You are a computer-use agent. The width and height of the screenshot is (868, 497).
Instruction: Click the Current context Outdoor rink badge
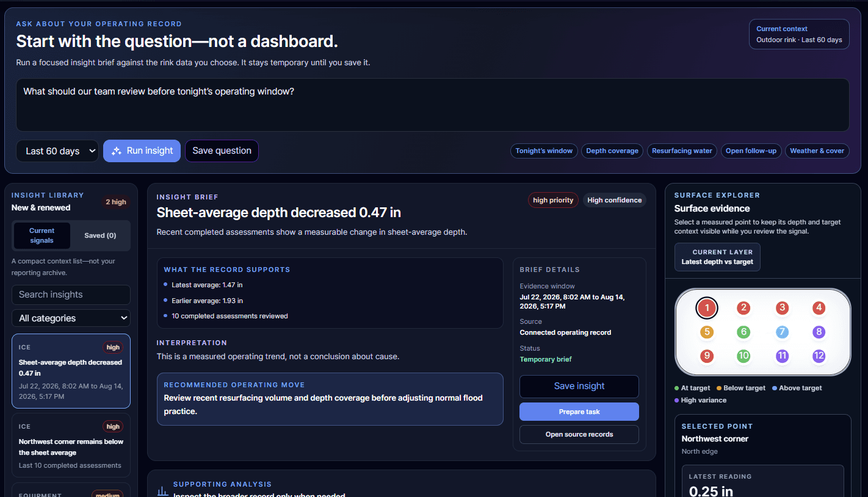tap(799, 34)
